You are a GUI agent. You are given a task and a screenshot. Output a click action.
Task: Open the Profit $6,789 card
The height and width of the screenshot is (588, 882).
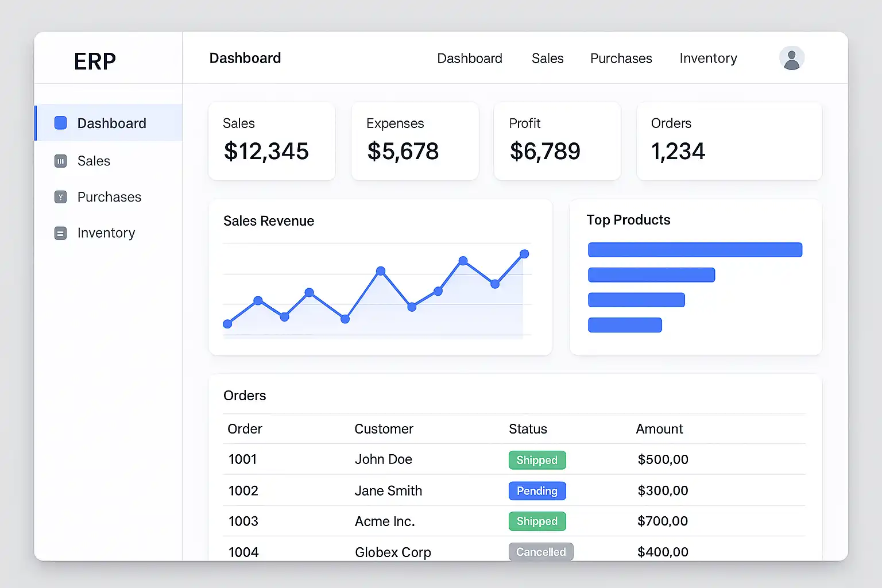557,141
